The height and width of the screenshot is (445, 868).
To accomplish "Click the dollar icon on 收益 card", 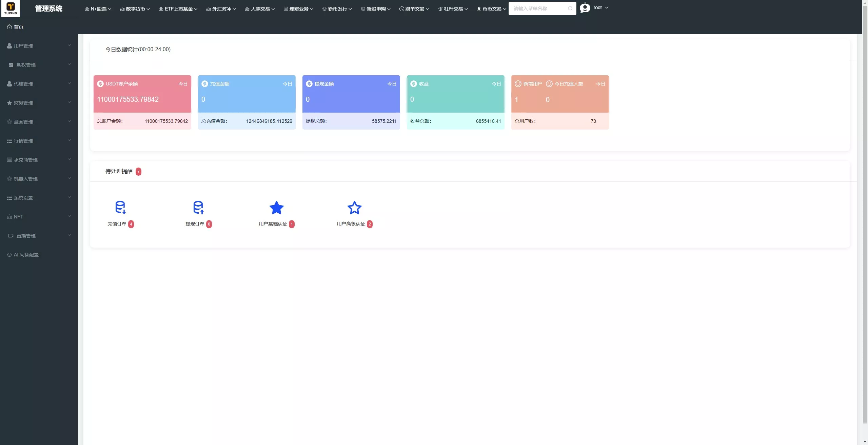I will click(414, 84).
